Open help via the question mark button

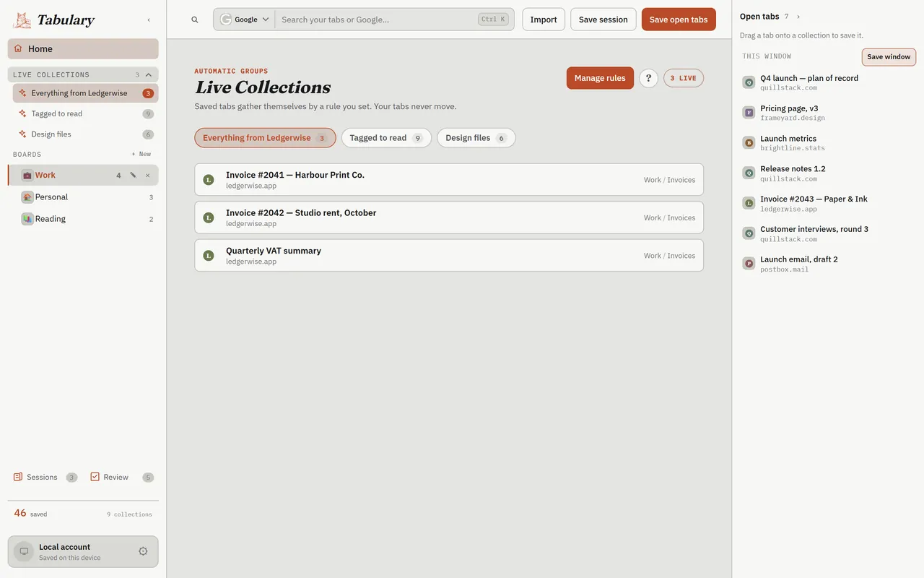click(649, 78)
